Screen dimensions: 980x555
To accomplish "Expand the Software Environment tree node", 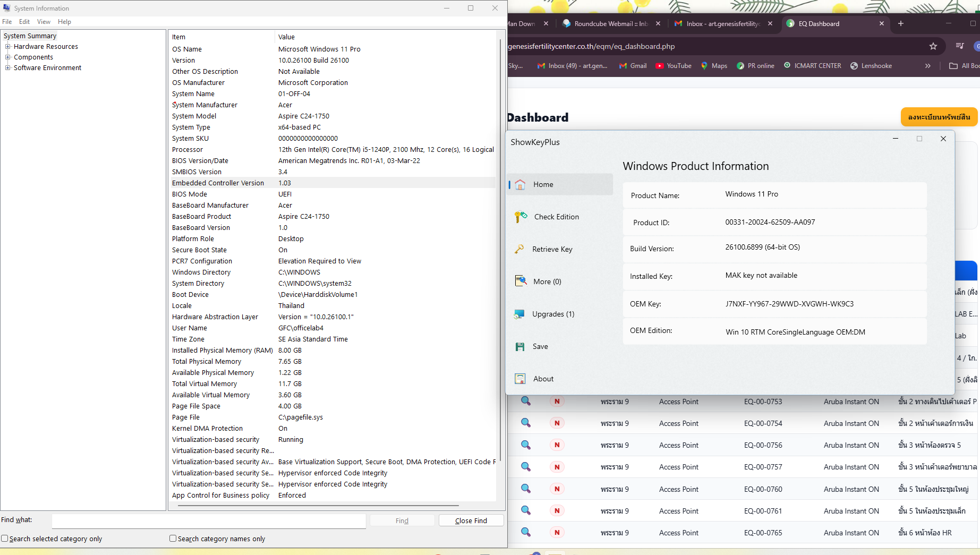I will click(x=8, y=68).
